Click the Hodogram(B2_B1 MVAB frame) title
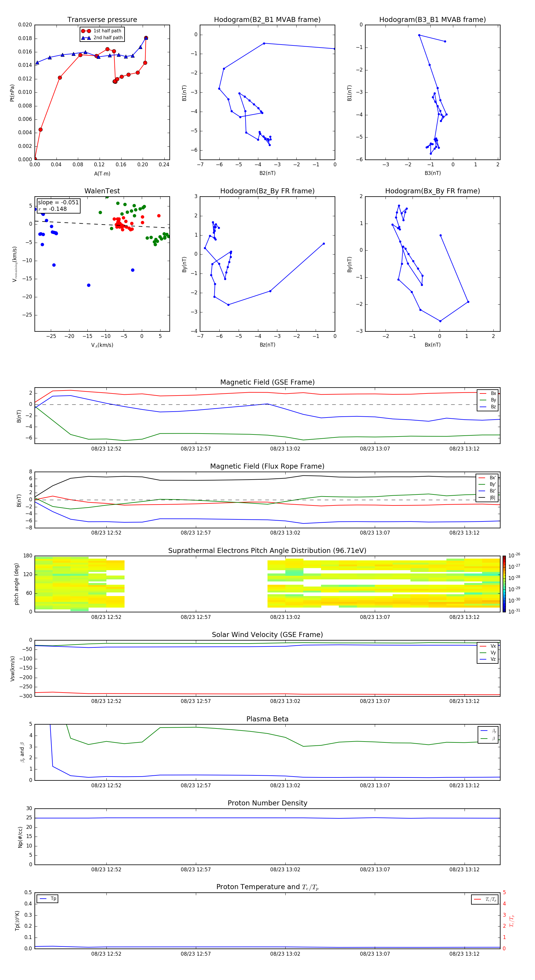Image resolution: width=535 pixels, height=980 pixels. tap(267, 20)
